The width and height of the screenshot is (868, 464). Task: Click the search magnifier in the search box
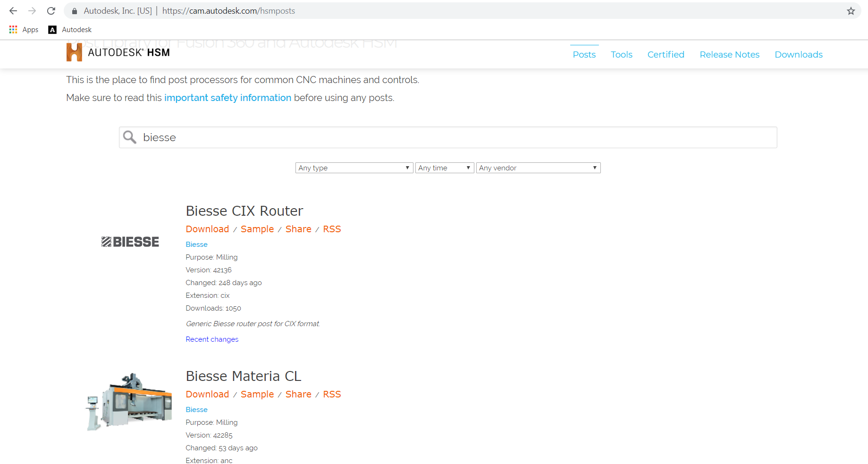pos(129,137)
